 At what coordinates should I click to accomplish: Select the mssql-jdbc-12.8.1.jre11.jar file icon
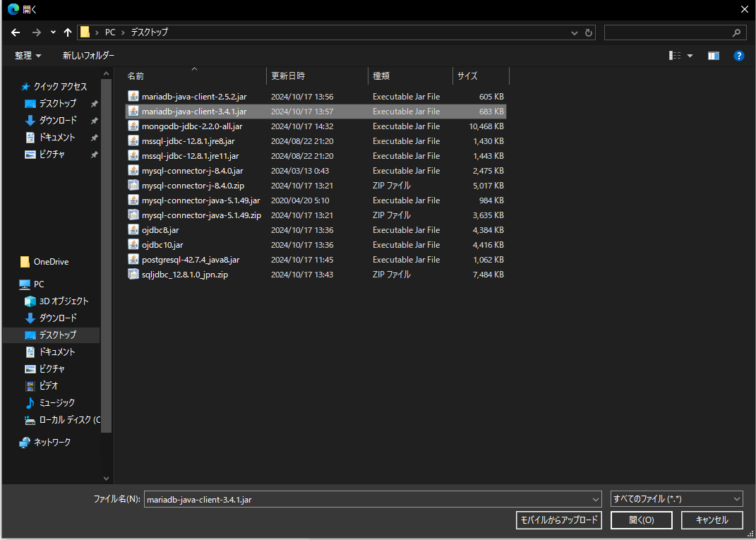(133, 156)
